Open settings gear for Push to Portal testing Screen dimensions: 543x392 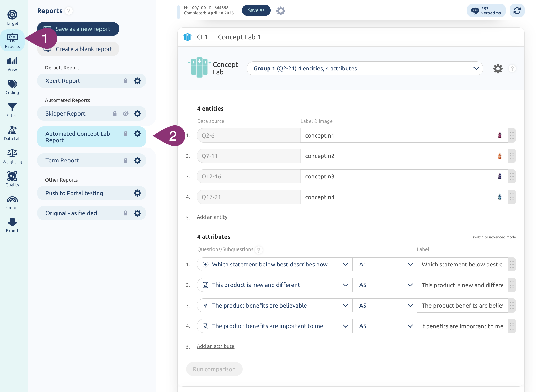point(137,193)
